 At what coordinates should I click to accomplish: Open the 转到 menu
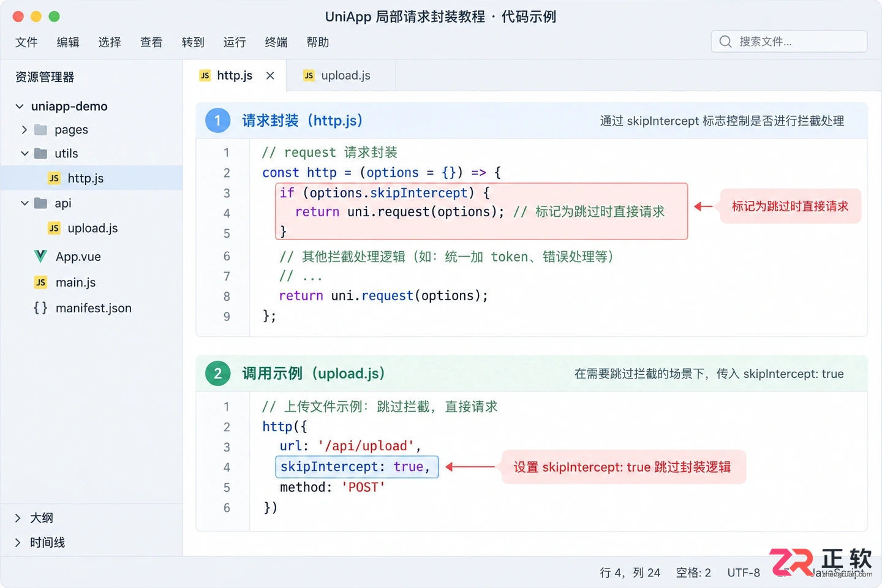pos(193,42)
